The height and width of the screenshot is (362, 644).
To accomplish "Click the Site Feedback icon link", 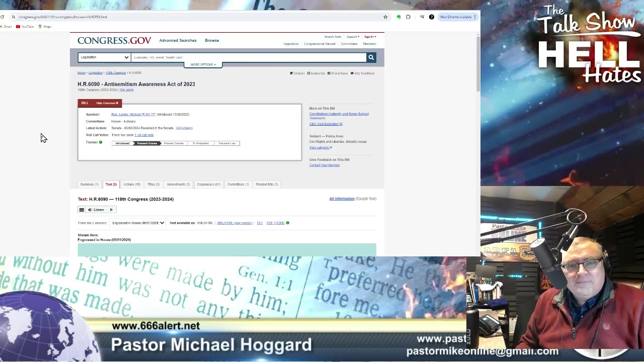I will tap(363, 73).
